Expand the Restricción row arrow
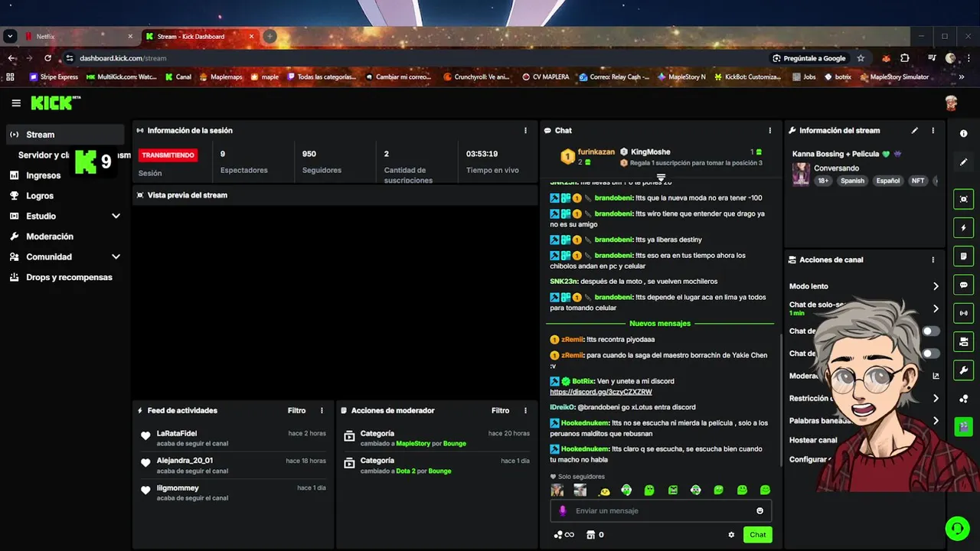Image resolution: width=980 pixels, height=551 pixels. click(x=935, y=399)
